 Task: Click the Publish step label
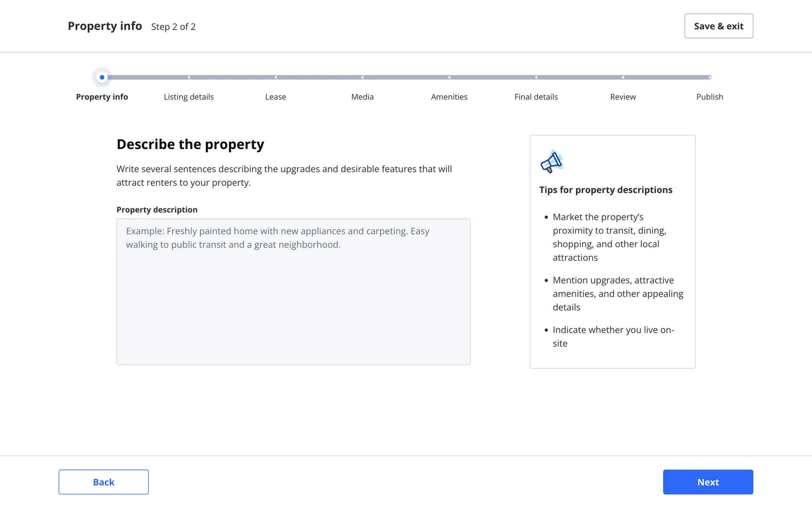click(x=709, y=97)
